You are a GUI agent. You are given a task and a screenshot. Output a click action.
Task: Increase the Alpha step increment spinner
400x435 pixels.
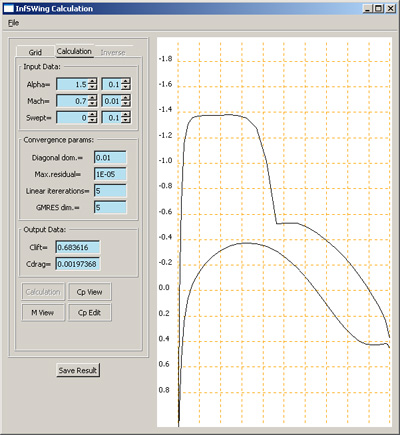(x=126, y=81)
